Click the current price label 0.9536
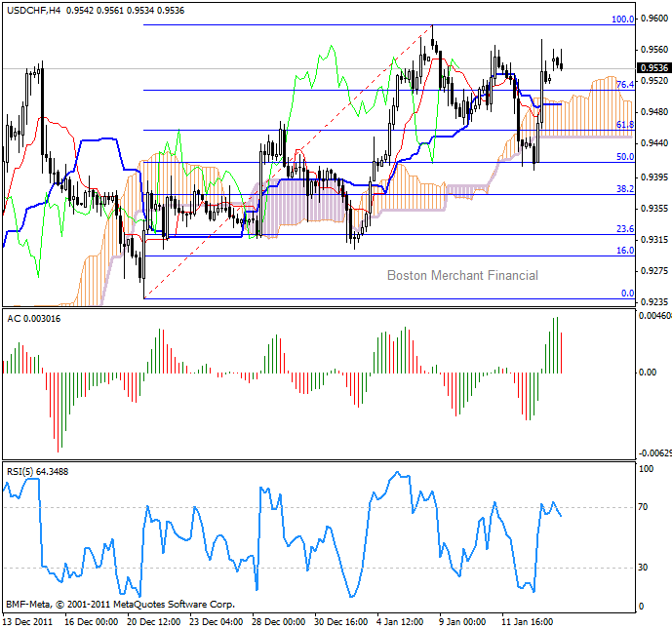Screen dimensions: 672x629 (x=654, y=67)
